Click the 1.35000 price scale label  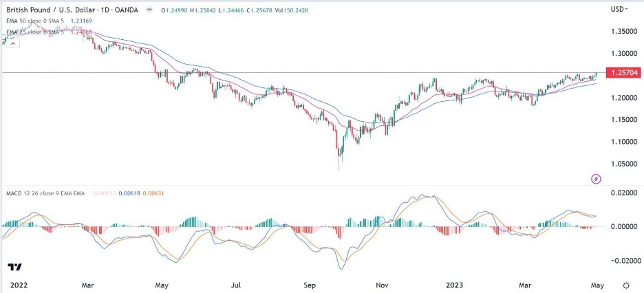tap(621, 31)
